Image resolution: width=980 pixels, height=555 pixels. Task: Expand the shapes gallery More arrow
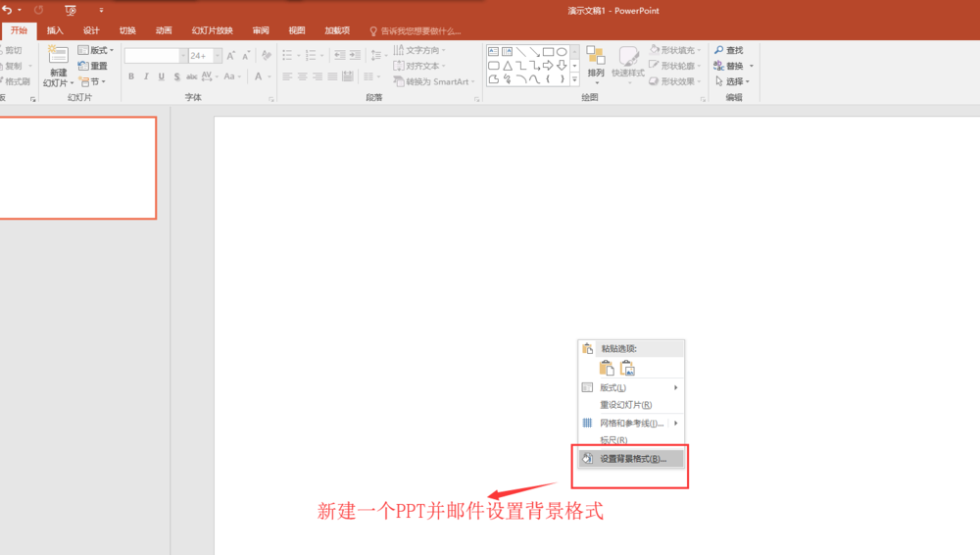click(x=574, y=79)
